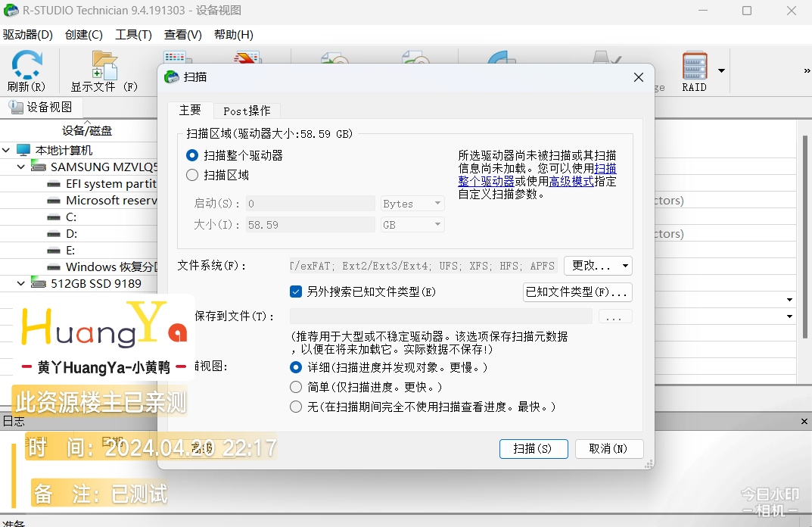Image resolution: width=812 pixels, height=527 pixels.
Task: Select 详细 scan view radio option
Action: [296, 367]
